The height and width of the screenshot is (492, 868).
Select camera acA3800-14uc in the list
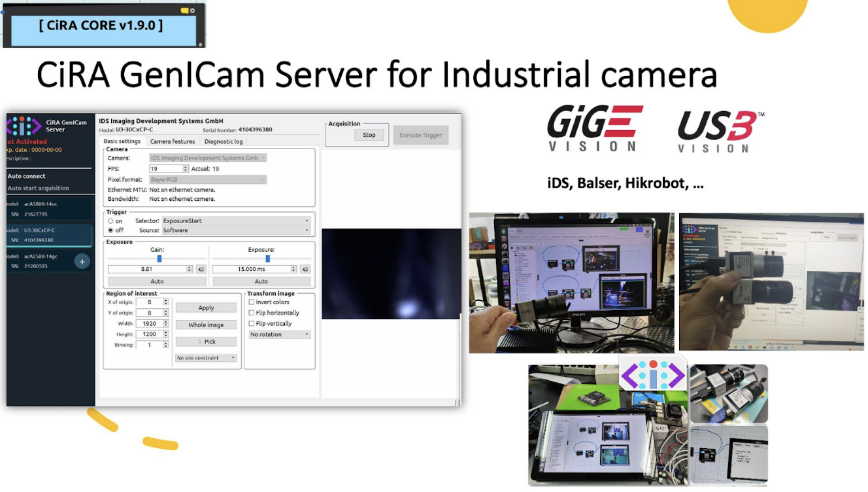pyautogui.click(x=50, y=209)
